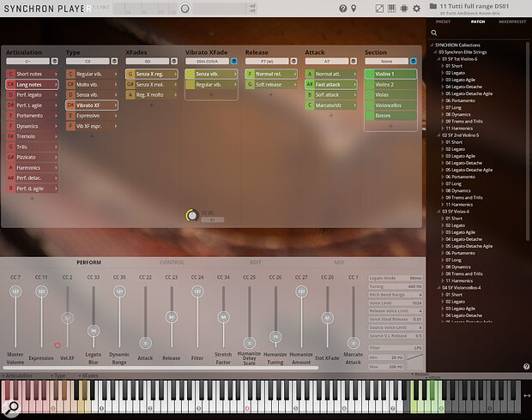Viewport: 532px width, 420px height.
Task: Click the Slot XFade CC 20 slider knob
Action: point(328,318)
